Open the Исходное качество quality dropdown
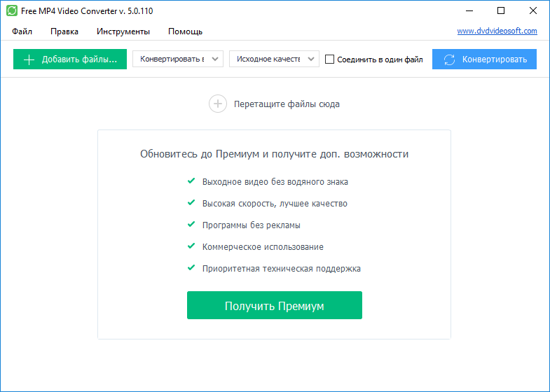The width and height of the screenshot is (550, 392). 274,59
